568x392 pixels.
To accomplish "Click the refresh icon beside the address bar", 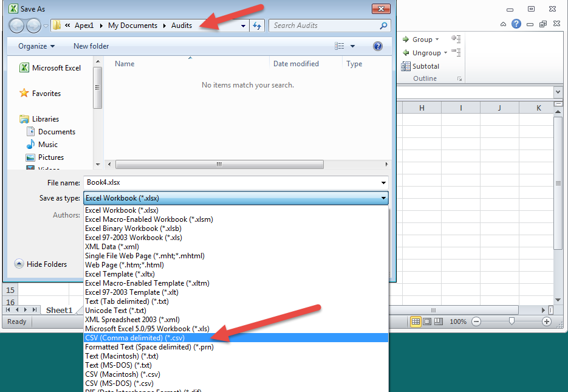I will tap(257, 26).
